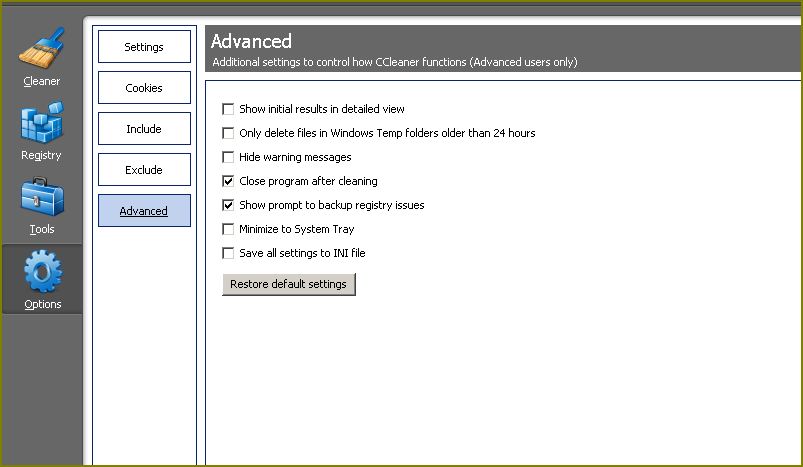Check Save all settings to INI file
The image size is (803, 467).
(x=228, y=253)
